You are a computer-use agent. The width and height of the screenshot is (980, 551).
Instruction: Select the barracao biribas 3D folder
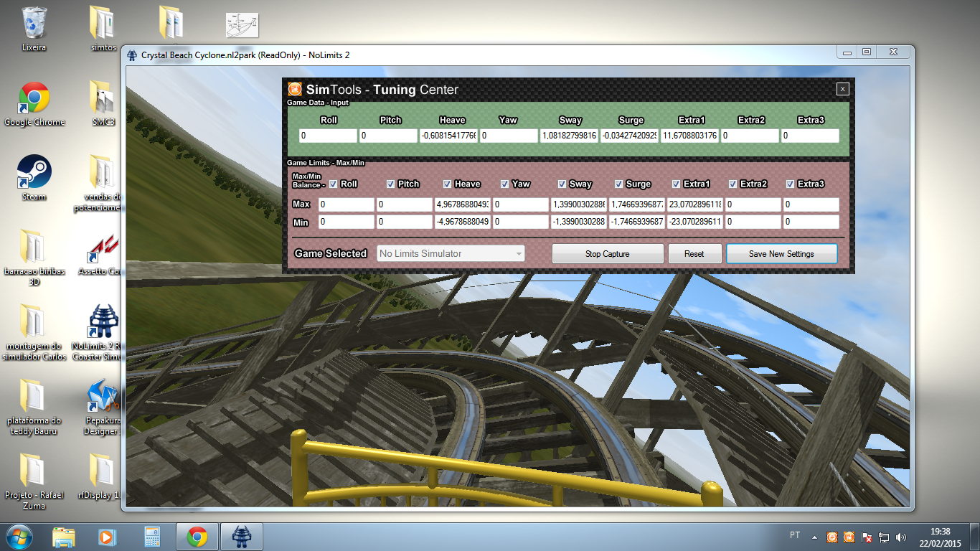point(34,258)
